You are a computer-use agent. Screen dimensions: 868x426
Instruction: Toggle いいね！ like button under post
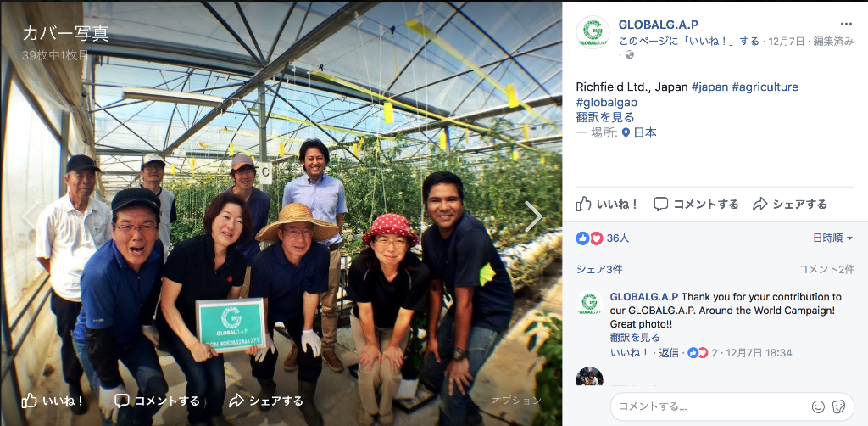click(607, 204)
